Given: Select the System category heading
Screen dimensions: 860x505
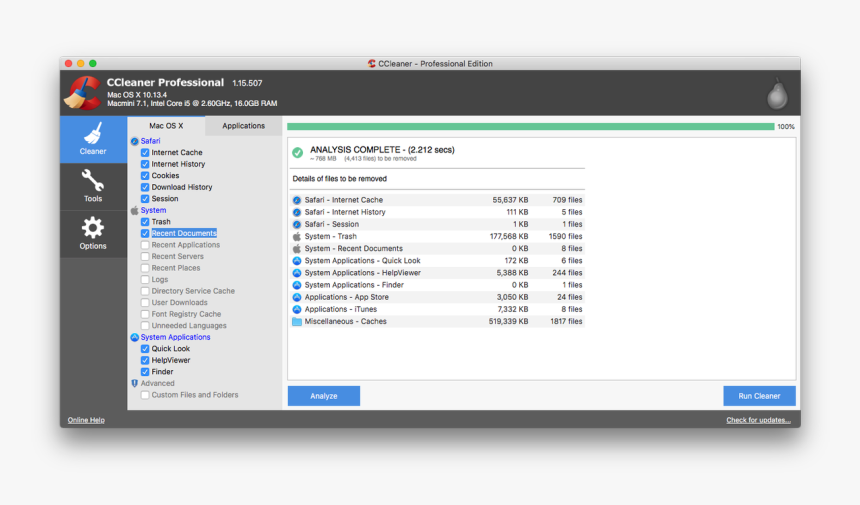Looking at the screenshot, I should 153,210.
